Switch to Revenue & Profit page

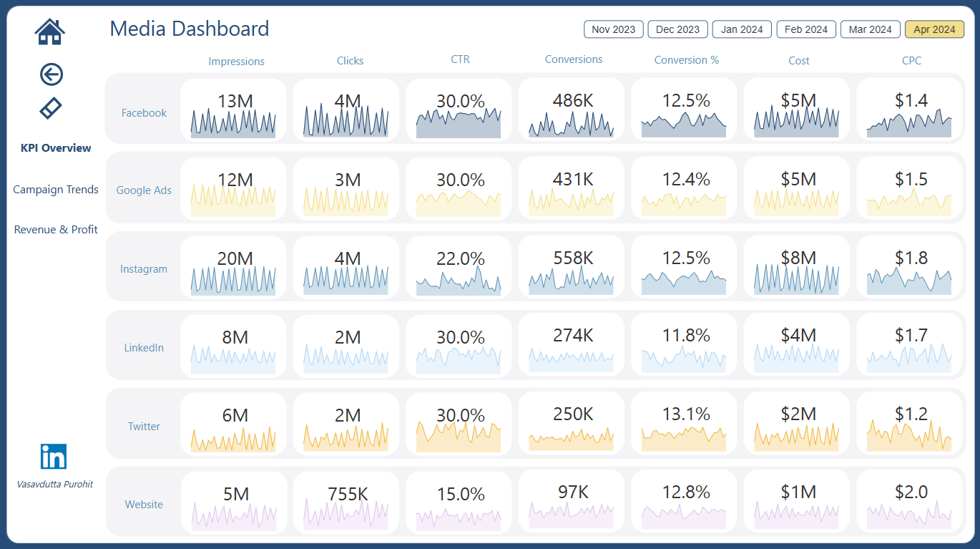tap(56, 230)
